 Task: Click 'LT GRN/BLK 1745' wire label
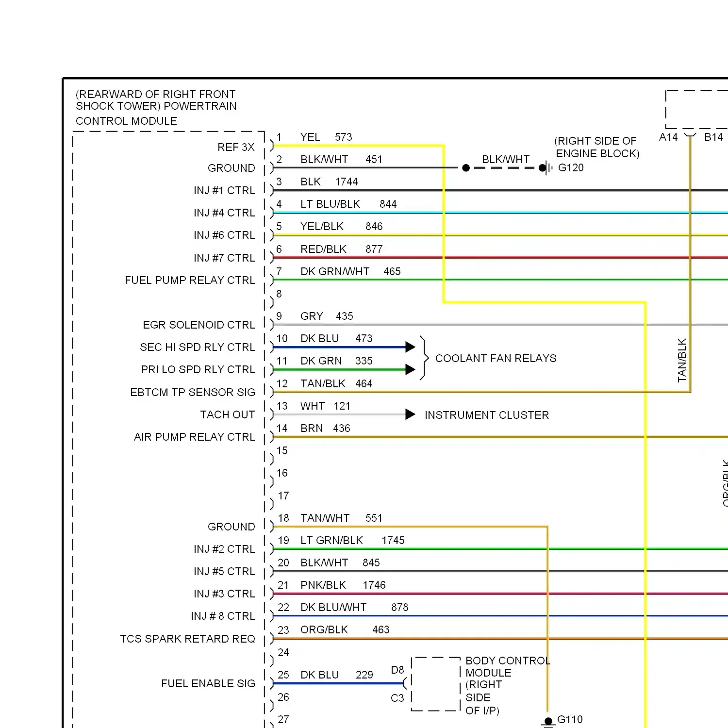(352, 541)
